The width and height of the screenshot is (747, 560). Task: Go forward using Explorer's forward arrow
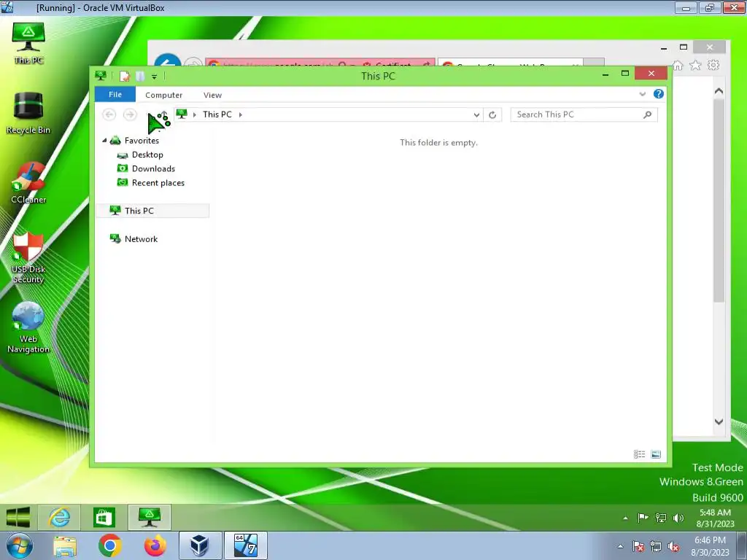130,114
